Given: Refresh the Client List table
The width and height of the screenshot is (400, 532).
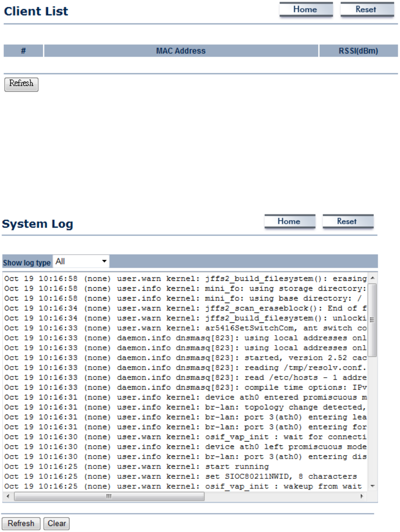Looking at the screenshot, I should [x=21, y=84].
